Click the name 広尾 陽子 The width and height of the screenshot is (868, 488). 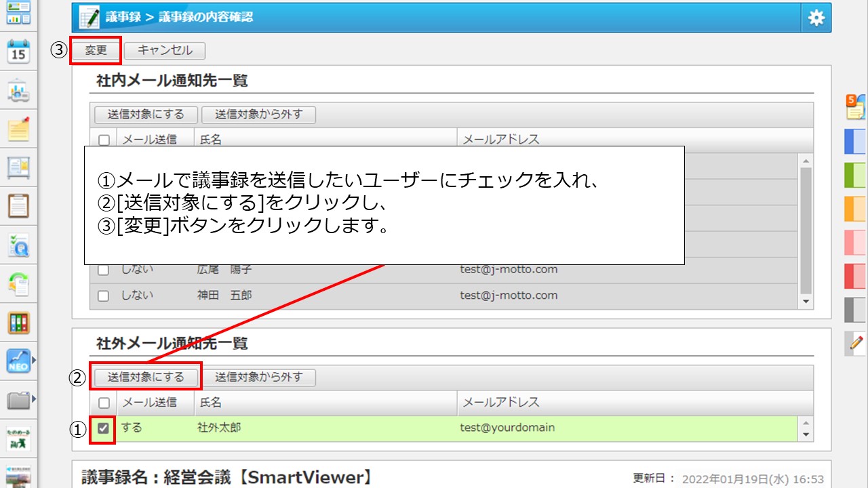[224, 270]
